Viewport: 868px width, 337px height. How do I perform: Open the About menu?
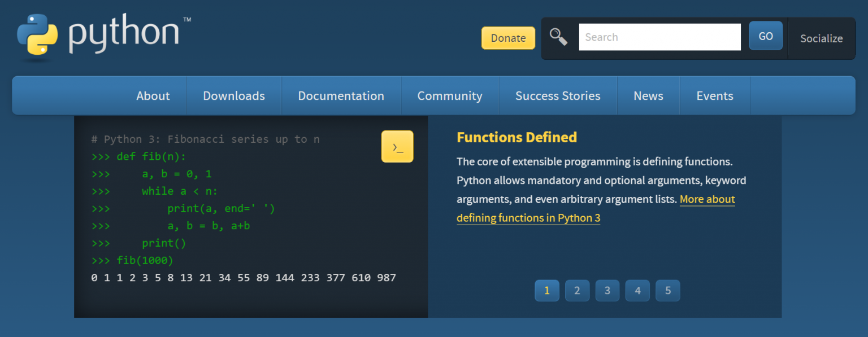[x=153, y=95]
